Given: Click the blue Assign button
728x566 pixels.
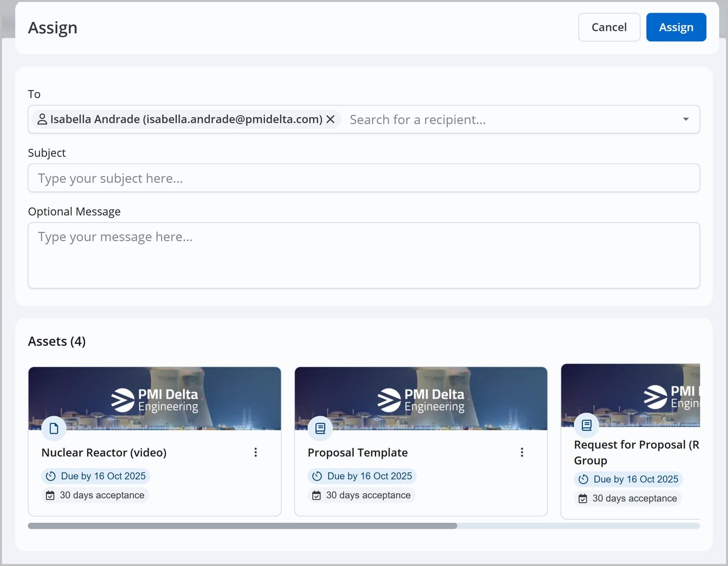Looking at the screenshot, I should click(676, 27).
